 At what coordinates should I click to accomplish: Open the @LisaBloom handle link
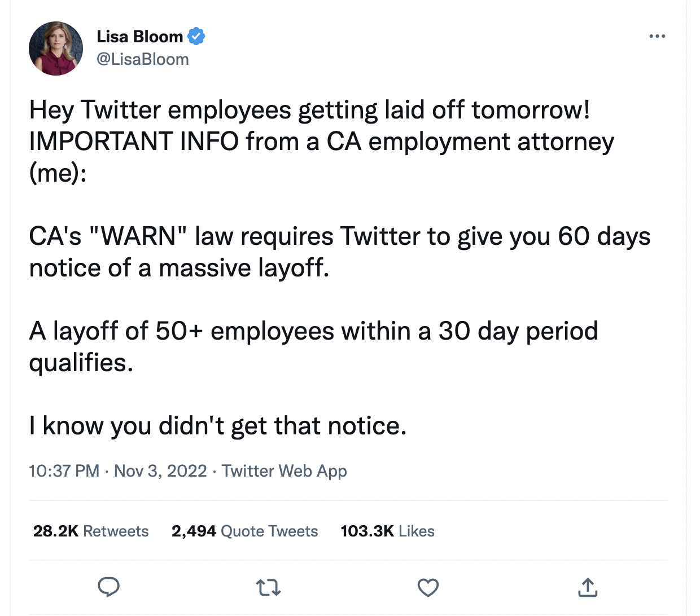coord(143,59)
